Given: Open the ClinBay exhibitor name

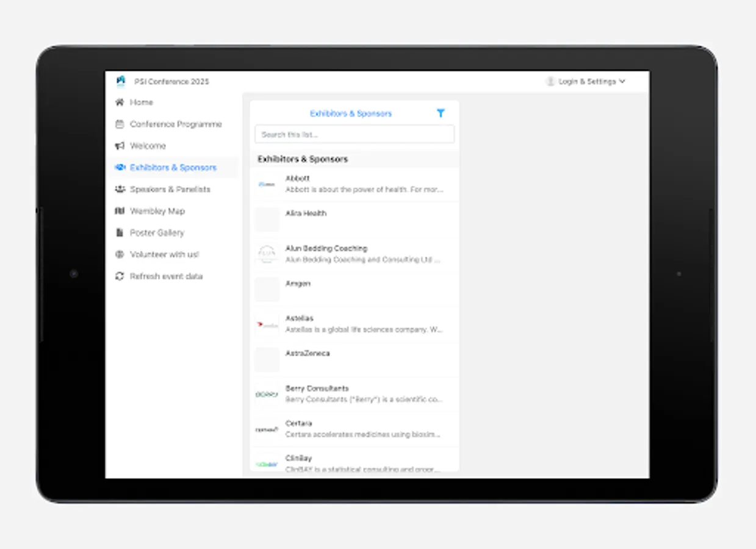Looking at the screenshot, I should [x=300, y=458].
